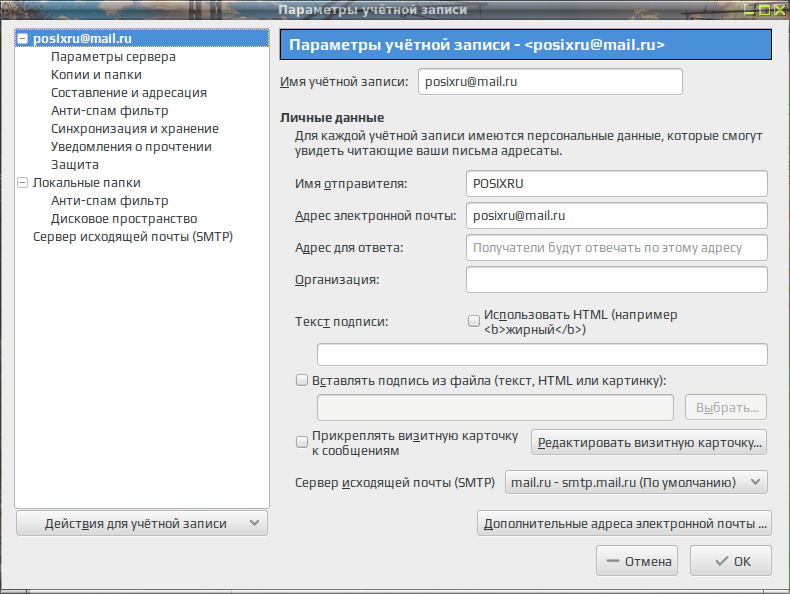The width and height of the screenshot is (790, 594).
Task: Open Параметры сервера settings
Action: click(x=113, y=57)
